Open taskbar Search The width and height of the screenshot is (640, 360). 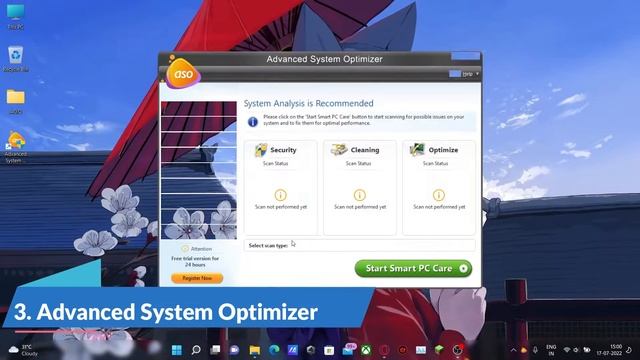coord(196,350)
